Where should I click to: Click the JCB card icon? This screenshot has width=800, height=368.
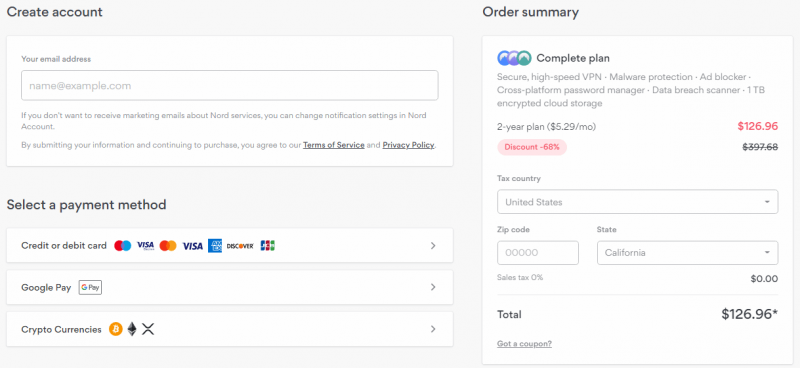267,246
